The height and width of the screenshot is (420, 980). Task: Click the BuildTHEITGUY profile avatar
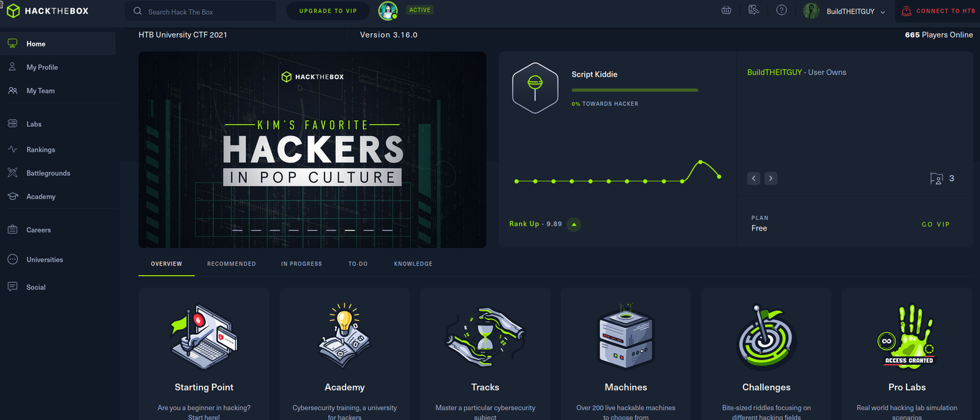[812, 11]
